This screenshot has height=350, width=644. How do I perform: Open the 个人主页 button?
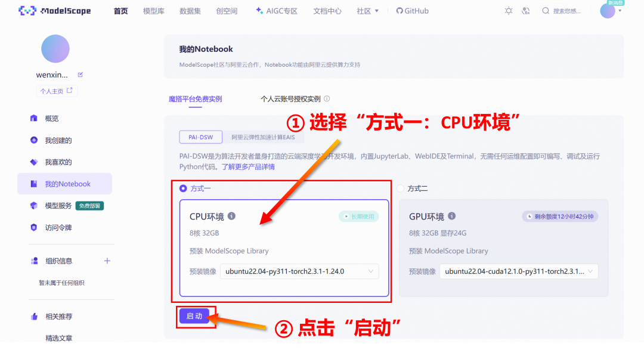pyautogui.click(x=57, y=91)
